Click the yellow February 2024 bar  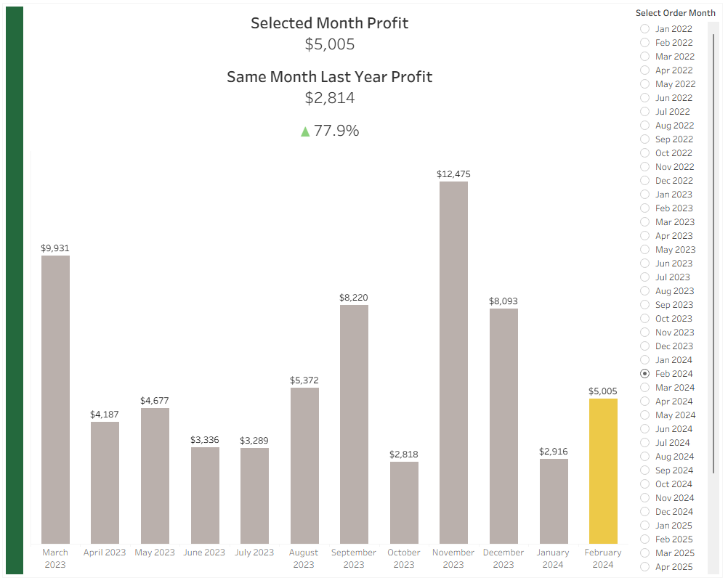point(603,470)
